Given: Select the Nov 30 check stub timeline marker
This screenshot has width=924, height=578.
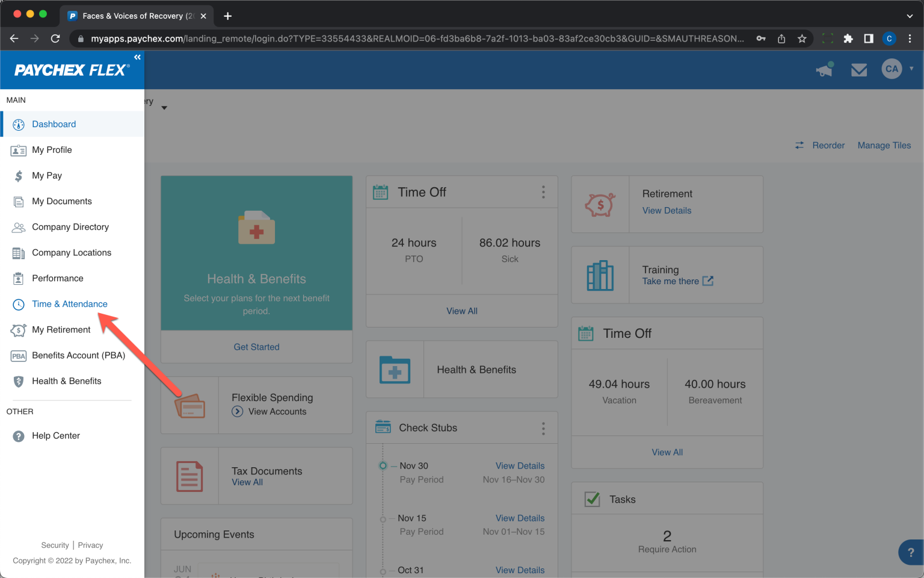Looking at the screenshot, I should 383,465.
